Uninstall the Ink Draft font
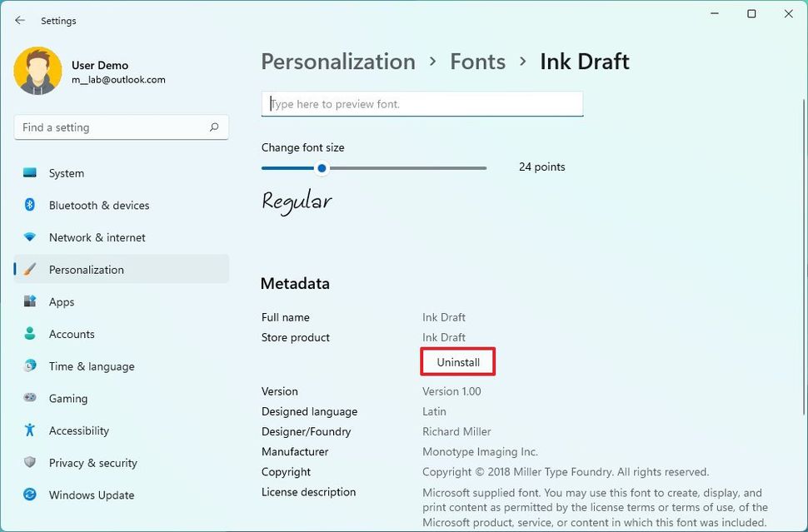This screenshot has height=532, width=808. pyautogui.click(x=457, y=361)
